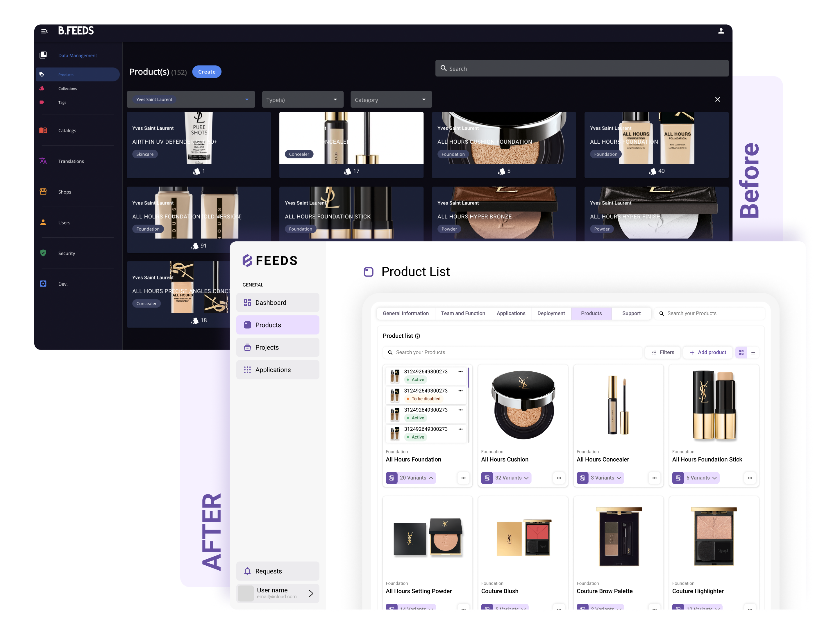Open Projects in the light sidebar
Screen dimensions: 840x634
click(x=278, y=348)
